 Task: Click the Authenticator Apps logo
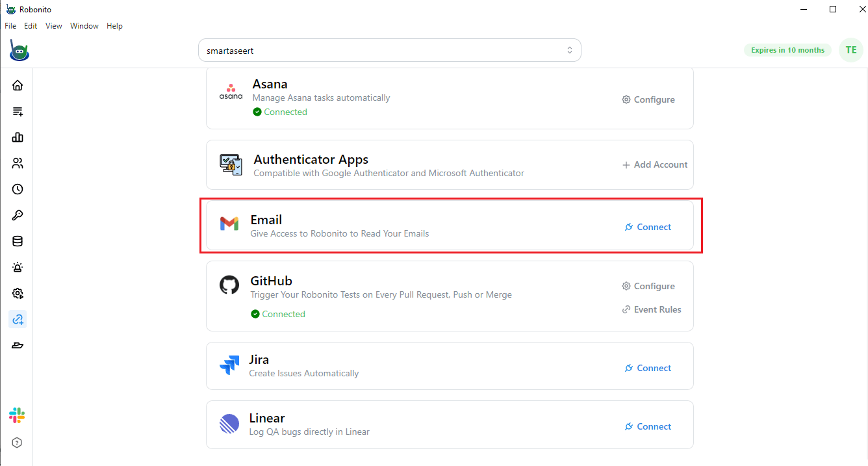(x=231, y=164)
